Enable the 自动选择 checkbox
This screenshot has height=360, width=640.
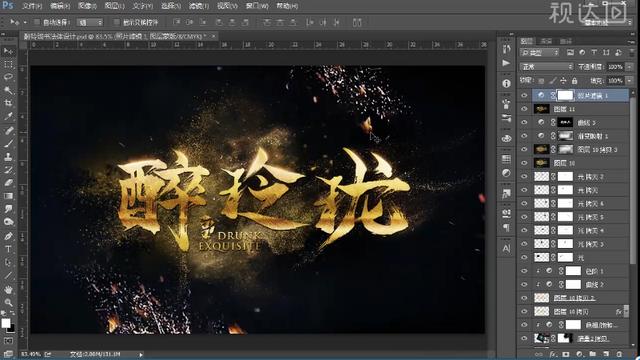(x=37, y=22)
